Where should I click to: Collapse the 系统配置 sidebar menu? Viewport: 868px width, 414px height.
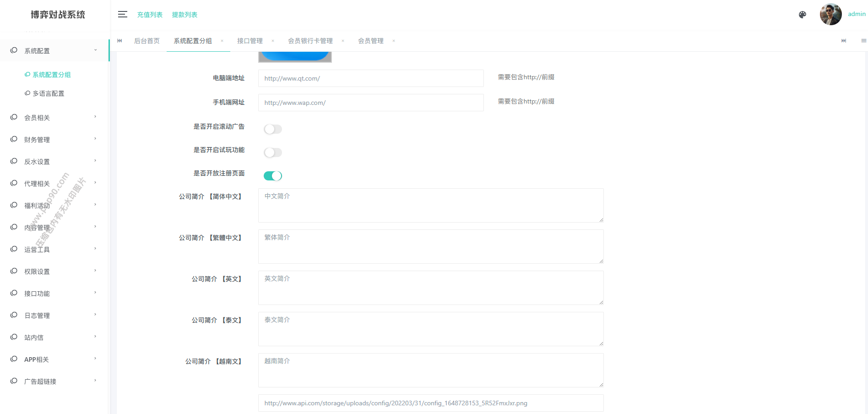pos(54,51)
